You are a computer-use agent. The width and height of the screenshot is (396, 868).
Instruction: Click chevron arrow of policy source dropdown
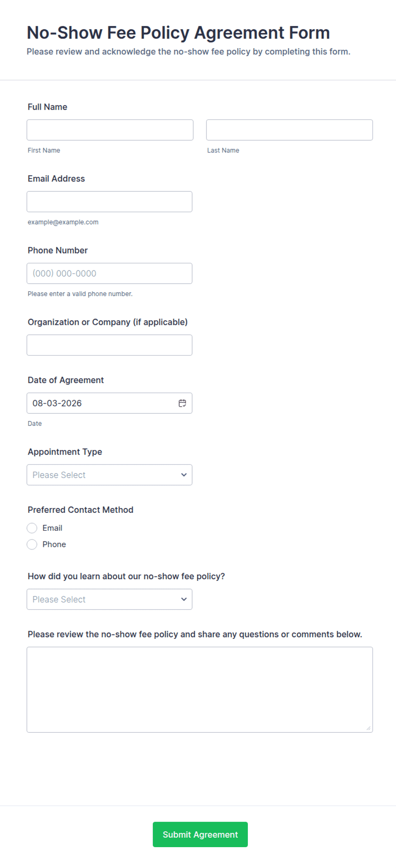pyautogui.click(x=184, y=599)
